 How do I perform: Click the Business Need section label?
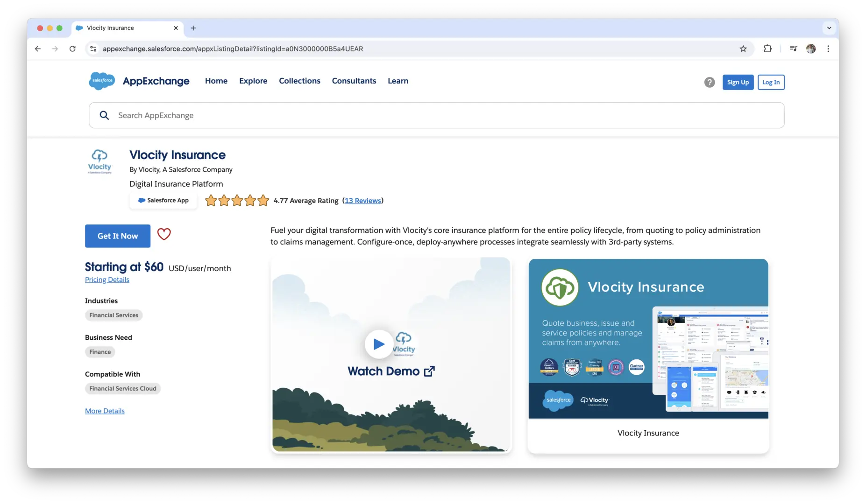point(108,337)
